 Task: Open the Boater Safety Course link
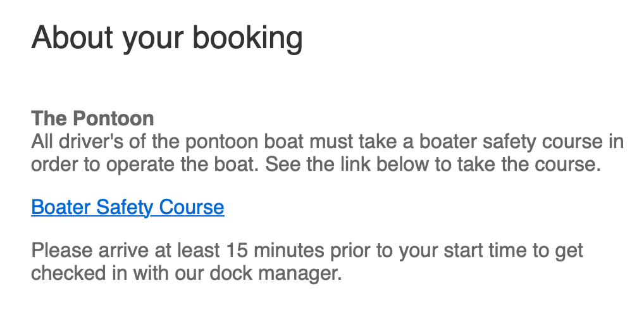coord(128,207)
